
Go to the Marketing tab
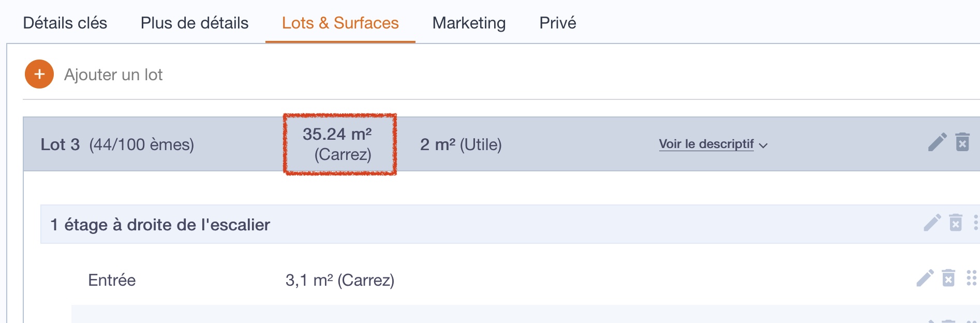(469, 23)
